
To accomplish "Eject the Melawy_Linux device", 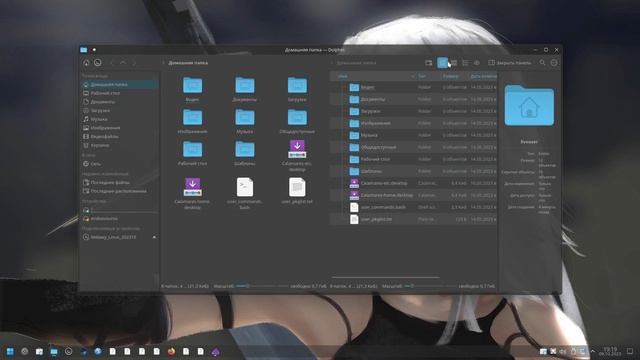I will (154, 237).
